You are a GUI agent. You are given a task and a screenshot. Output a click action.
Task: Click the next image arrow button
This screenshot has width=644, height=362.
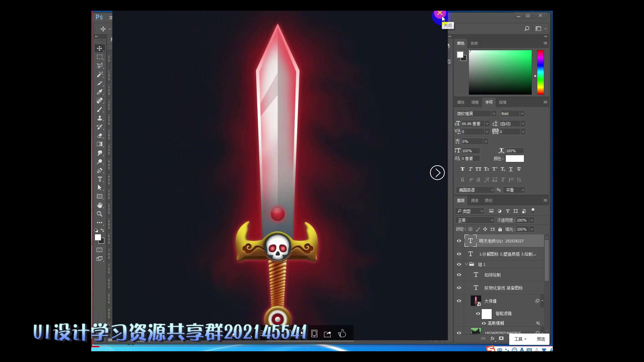[437, 173]
